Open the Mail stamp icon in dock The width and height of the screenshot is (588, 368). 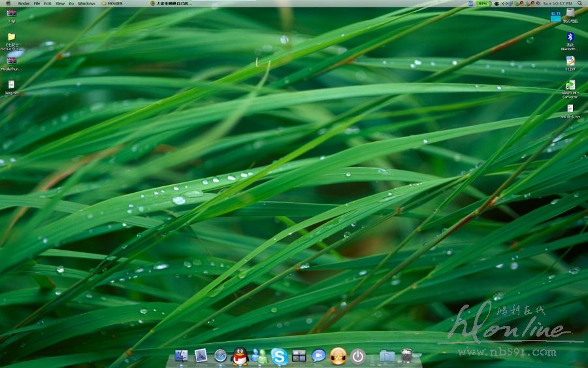pos(201,356)
